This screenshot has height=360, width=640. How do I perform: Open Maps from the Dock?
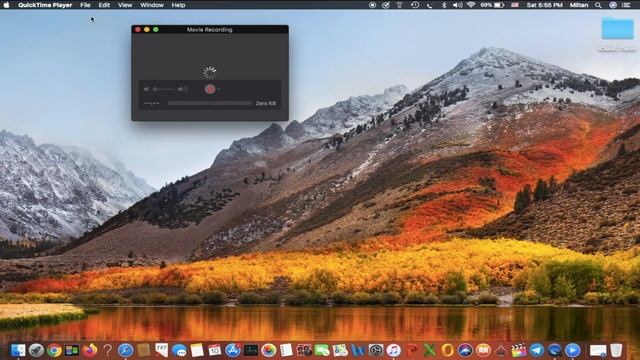click(340, 350)
